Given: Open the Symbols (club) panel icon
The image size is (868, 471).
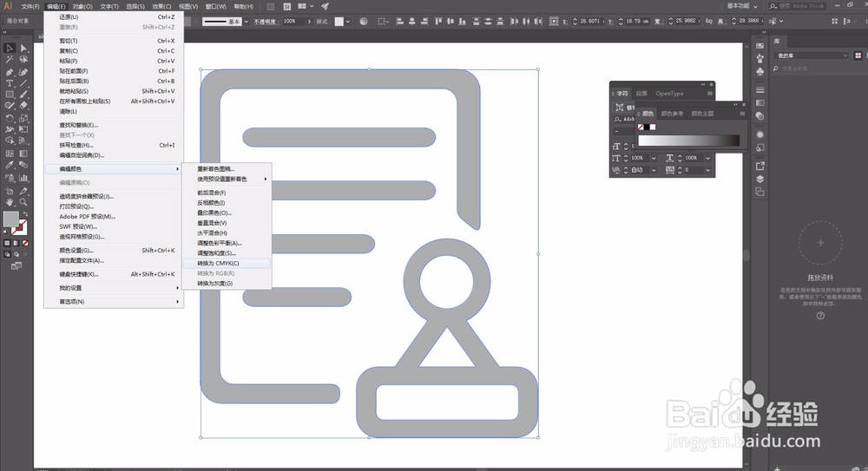Looking at the screenshot, I should 760,72.
